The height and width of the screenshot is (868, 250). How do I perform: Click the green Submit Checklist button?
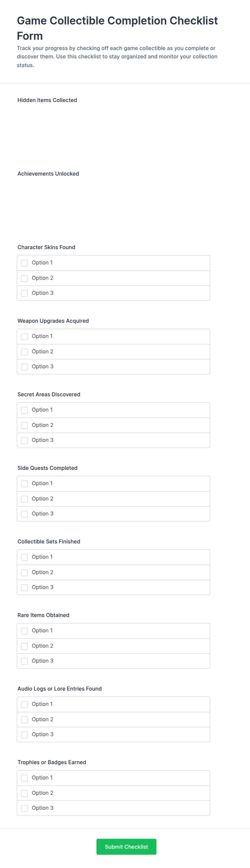(x=126, y=847)
